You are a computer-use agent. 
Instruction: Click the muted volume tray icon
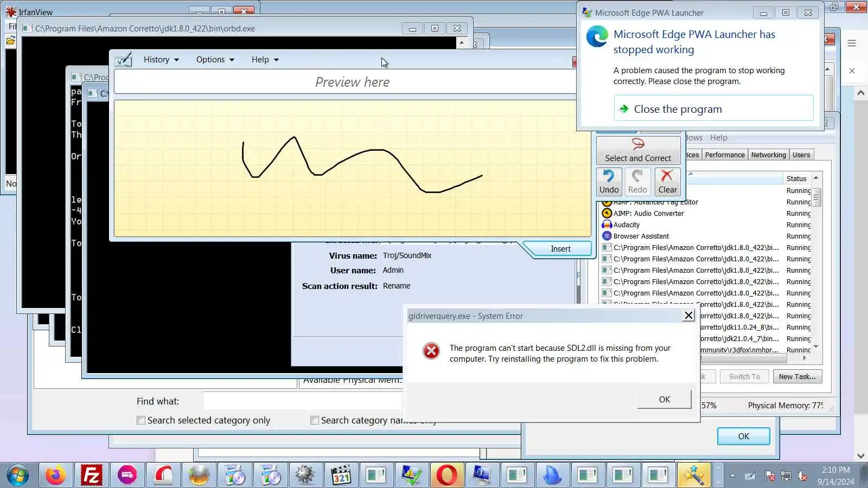803,476
